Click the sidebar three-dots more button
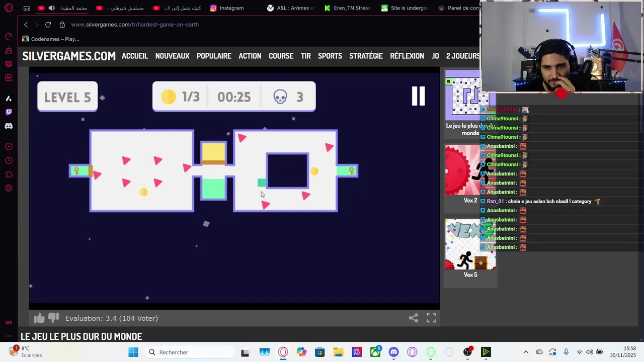 click(x=9, y=335)
